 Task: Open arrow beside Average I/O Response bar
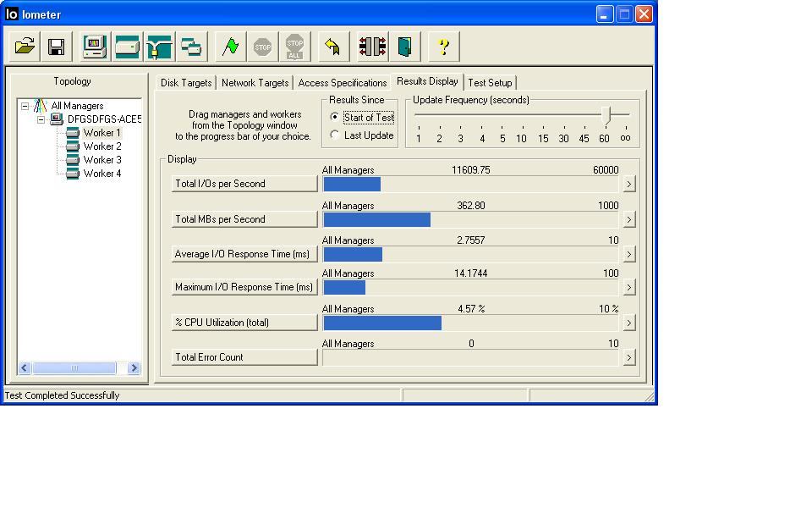[629, 254]
